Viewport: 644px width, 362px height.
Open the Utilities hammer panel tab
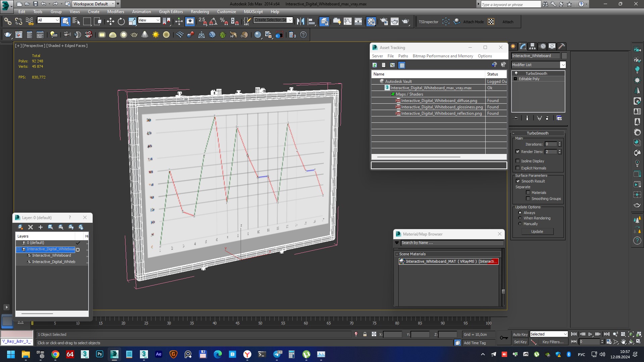(562, 46)
